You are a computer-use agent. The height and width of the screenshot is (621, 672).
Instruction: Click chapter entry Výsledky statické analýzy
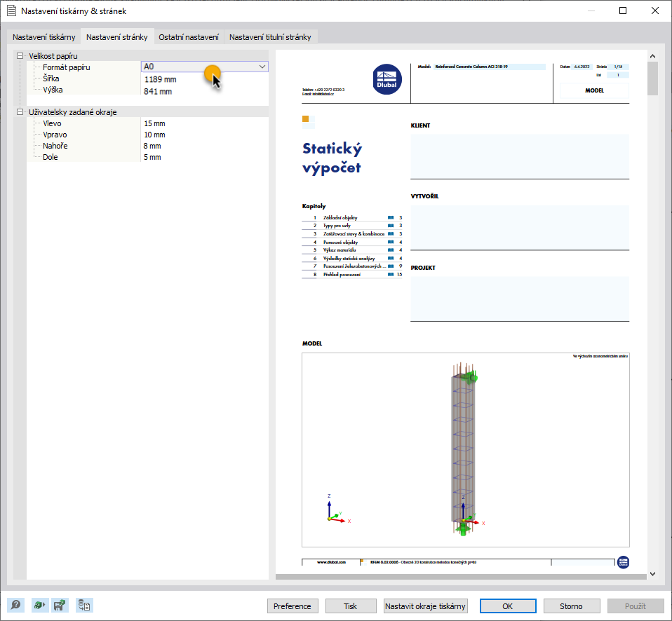(x=349, y=258)
